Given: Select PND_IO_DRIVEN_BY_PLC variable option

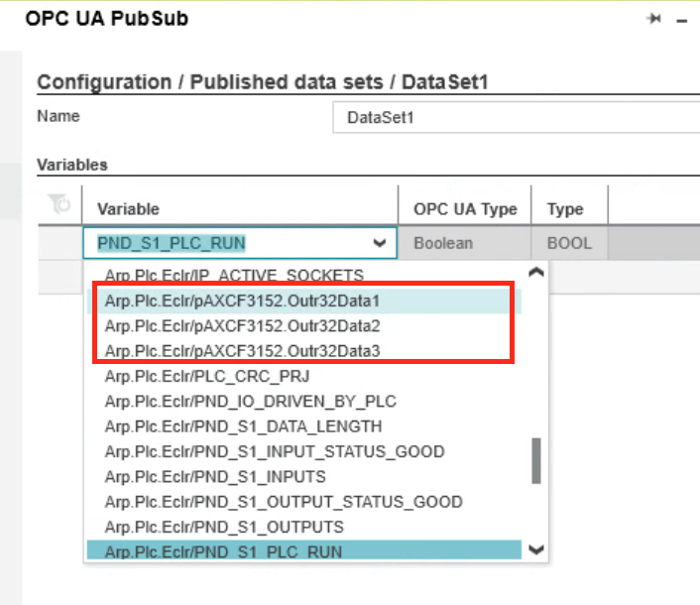Looking at the screenshot, I should coord(304,402).
